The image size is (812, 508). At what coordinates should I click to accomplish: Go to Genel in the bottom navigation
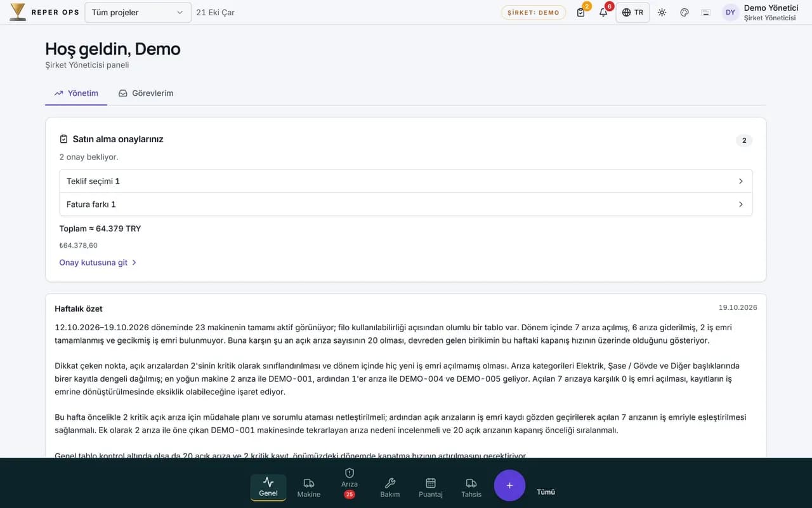point(268,487)
